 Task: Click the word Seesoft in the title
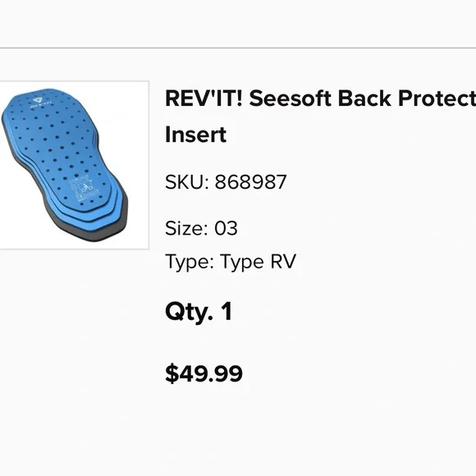click(290, 98)
